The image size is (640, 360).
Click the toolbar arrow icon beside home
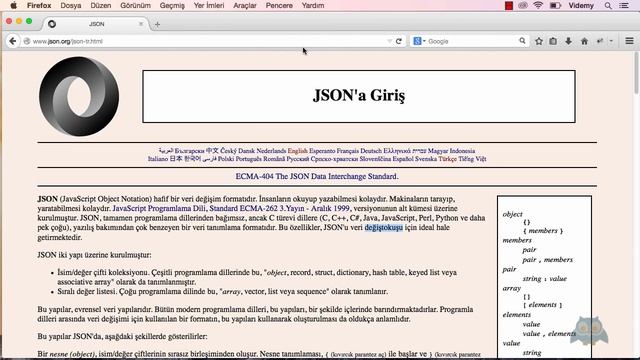(600, 41)
